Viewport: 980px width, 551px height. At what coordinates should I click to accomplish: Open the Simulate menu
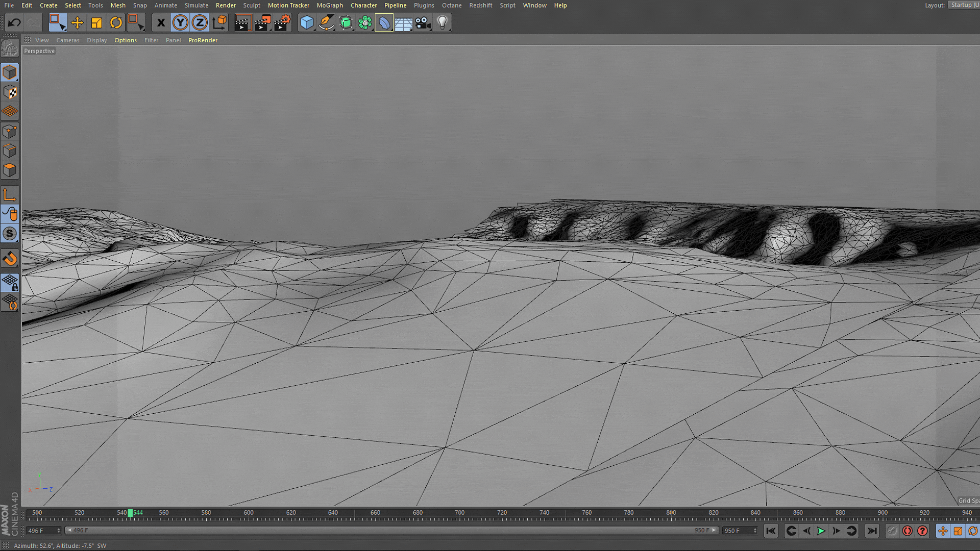[196, 5]
